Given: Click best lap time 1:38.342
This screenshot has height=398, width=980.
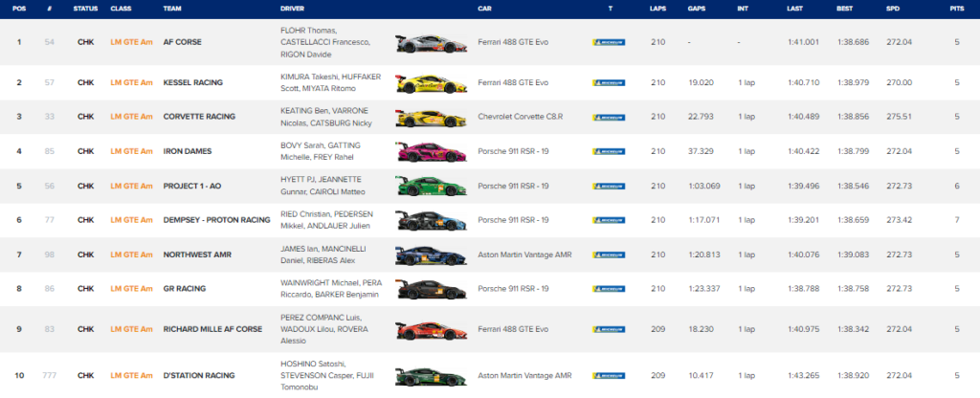Looking at the screenshot, I should [x=853, y=329].
